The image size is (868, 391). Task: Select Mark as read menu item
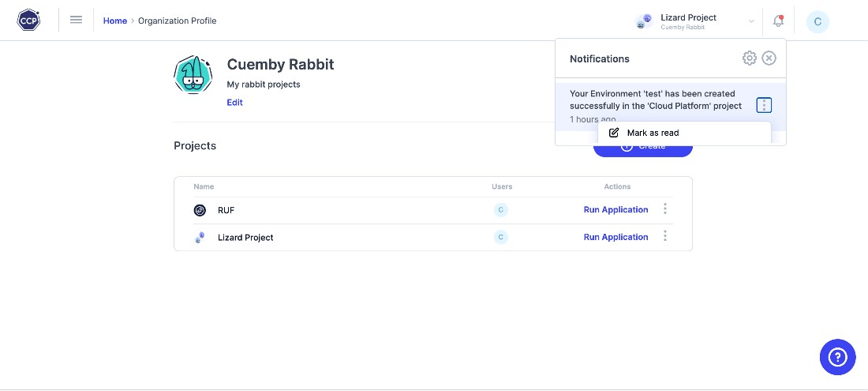coord(653,133)
